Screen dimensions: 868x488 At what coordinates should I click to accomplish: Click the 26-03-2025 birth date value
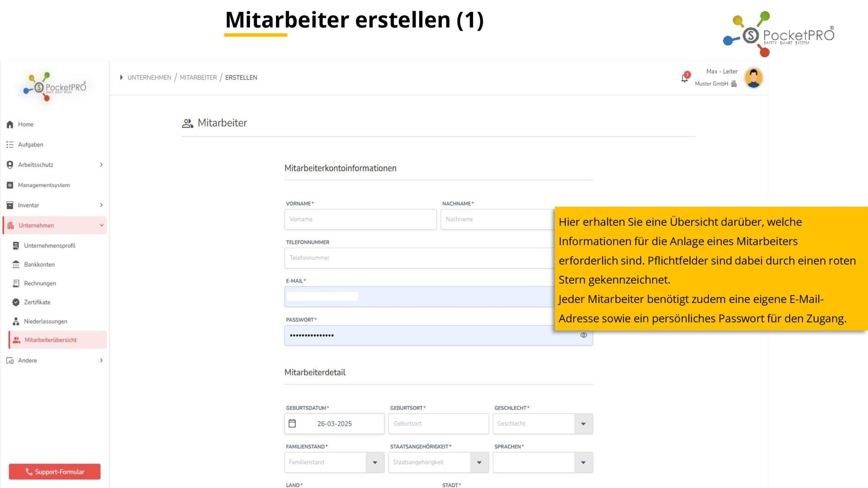pos(334,424)
